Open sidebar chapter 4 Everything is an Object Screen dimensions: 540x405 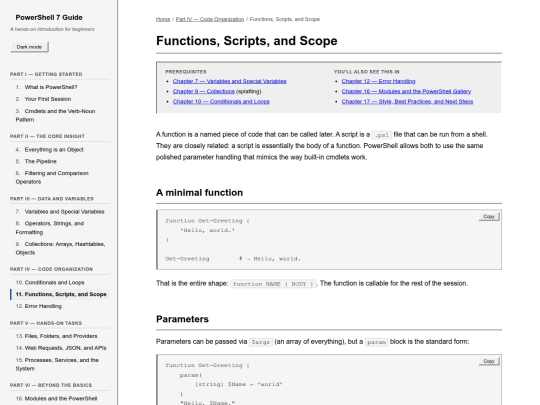point(60,149)
